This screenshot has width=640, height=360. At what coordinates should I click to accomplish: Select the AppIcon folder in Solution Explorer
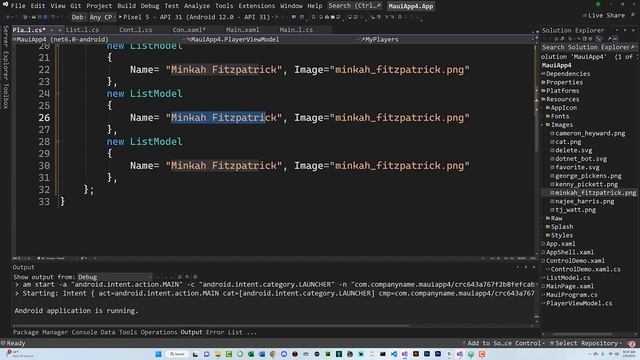pos(564,108)
